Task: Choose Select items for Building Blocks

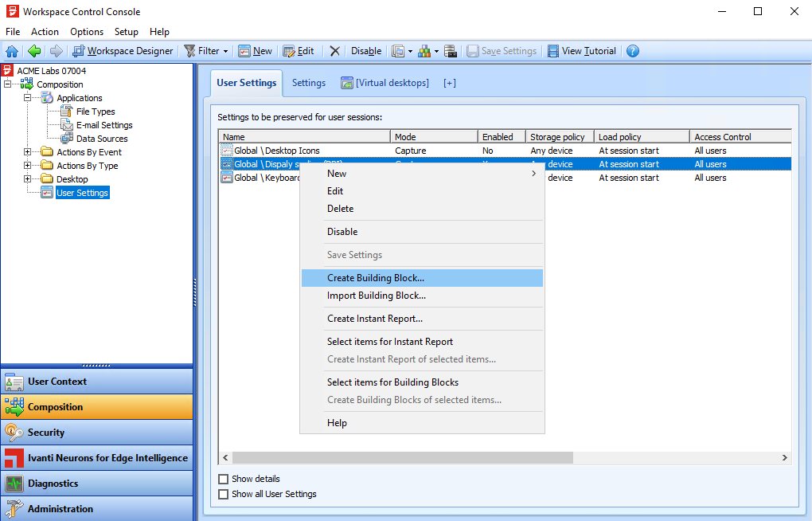Action: (x=422, y=382)
